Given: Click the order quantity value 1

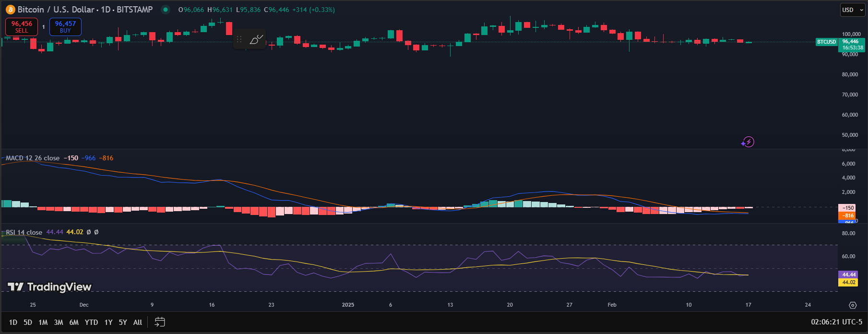Looking at the screenshot, I should click(44, 27).
